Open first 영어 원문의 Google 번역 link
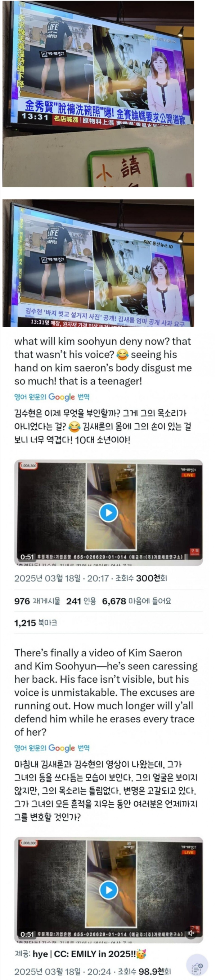Screen dimensions: 216x980 52,397
